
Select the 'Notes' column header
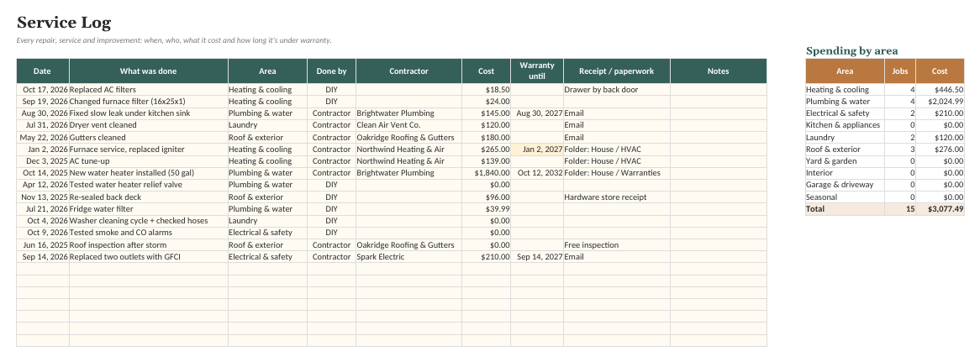[718, 71]
